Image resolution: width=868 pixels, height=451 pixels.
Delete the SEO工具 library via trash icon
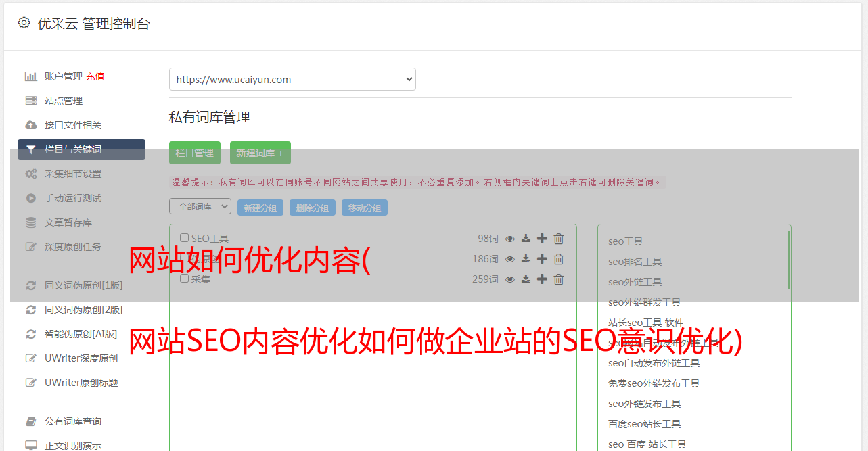[559, 239]
